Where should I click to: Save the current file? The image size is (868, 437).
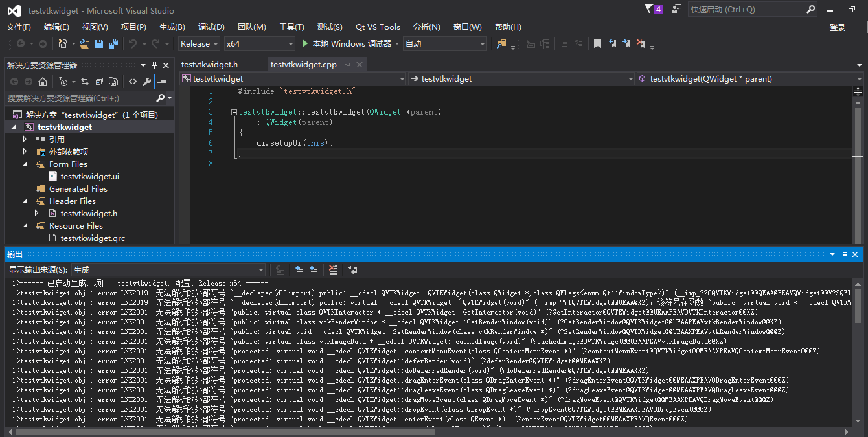click(x=99, y=44)
